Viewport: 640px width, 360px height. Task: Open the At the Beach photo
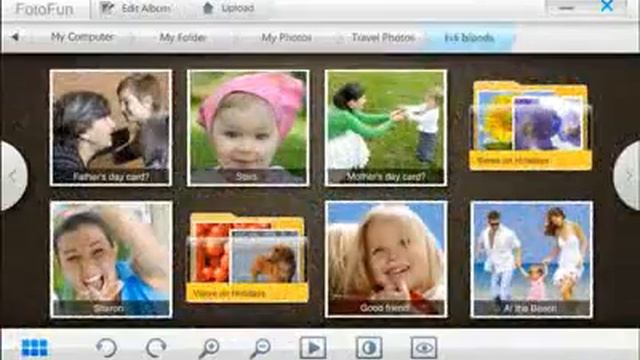(x=531, y=259)
